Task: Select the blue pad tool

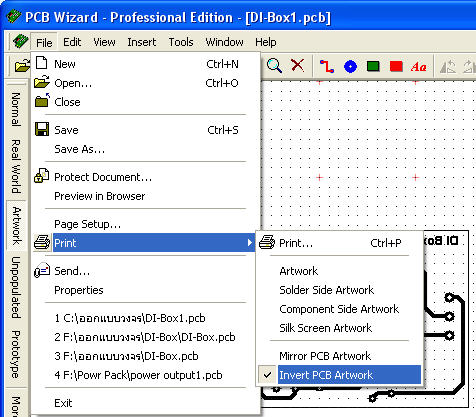Action: pos(350,66)
